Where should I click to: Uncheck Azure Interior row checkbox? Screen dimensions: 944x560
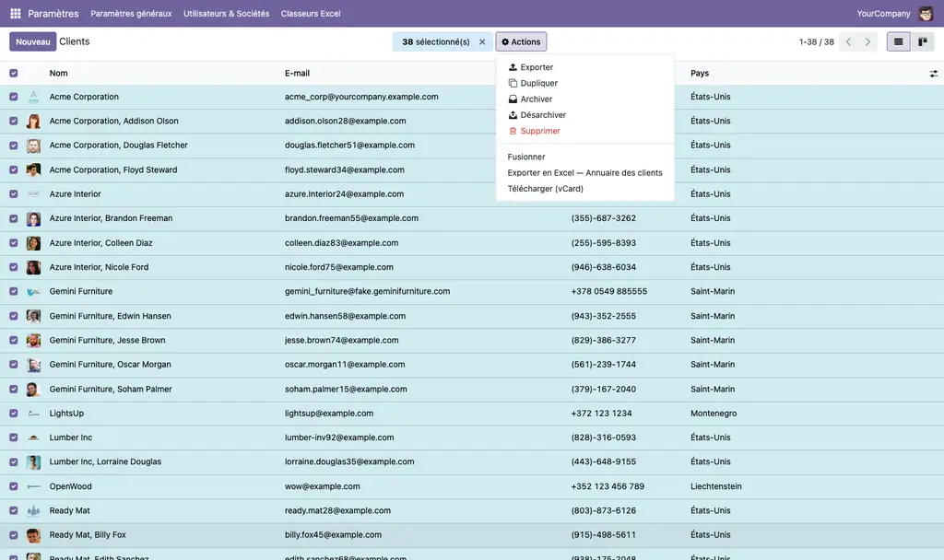(x=13, y=194)
